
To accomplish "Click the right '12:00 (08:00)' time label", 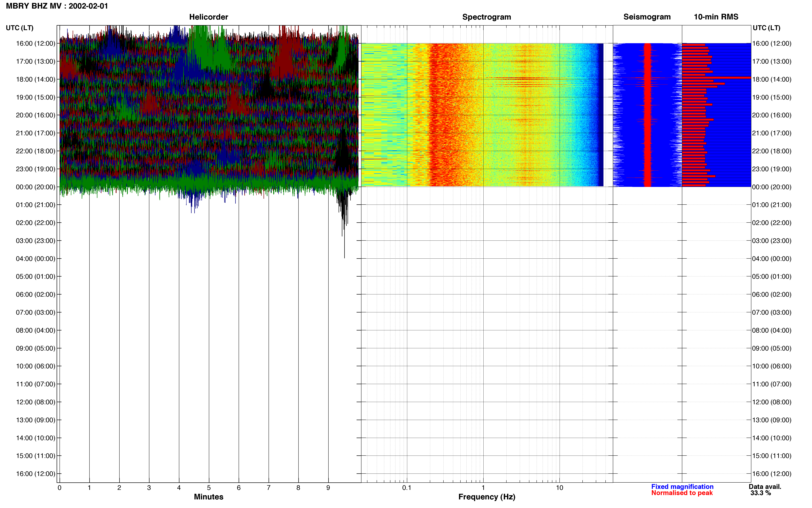I will pyautogui.click(x=772, y=402).
